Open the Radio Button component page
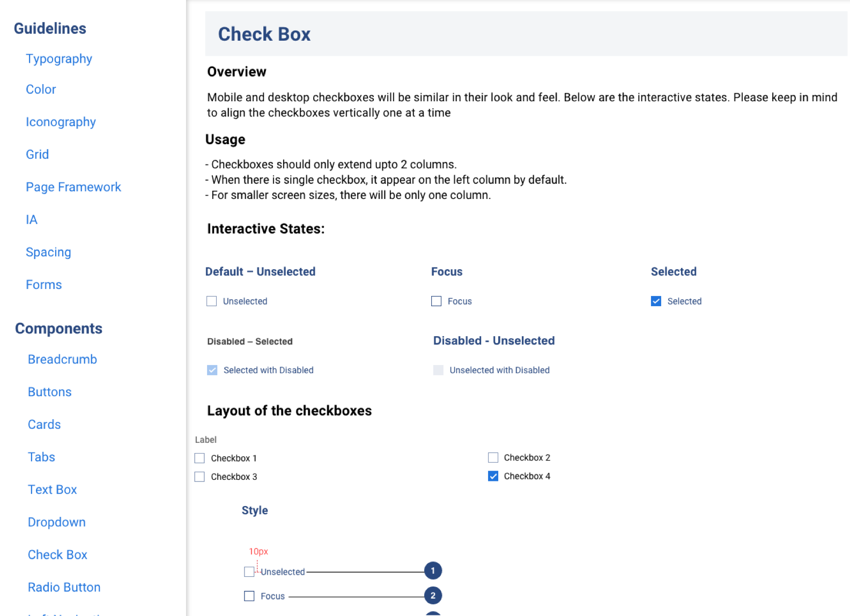 64,588
